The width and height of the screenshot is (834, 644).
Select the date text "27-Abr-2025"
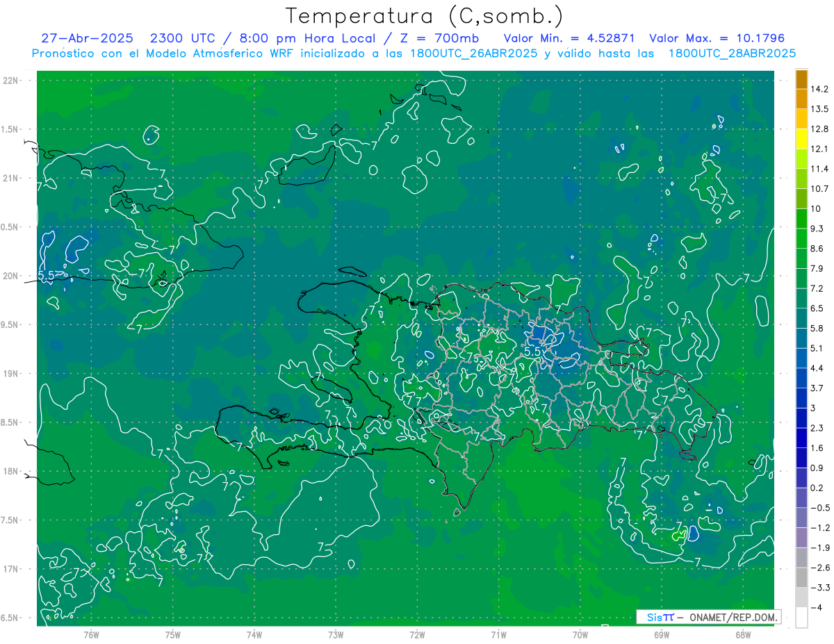point(87,38)
